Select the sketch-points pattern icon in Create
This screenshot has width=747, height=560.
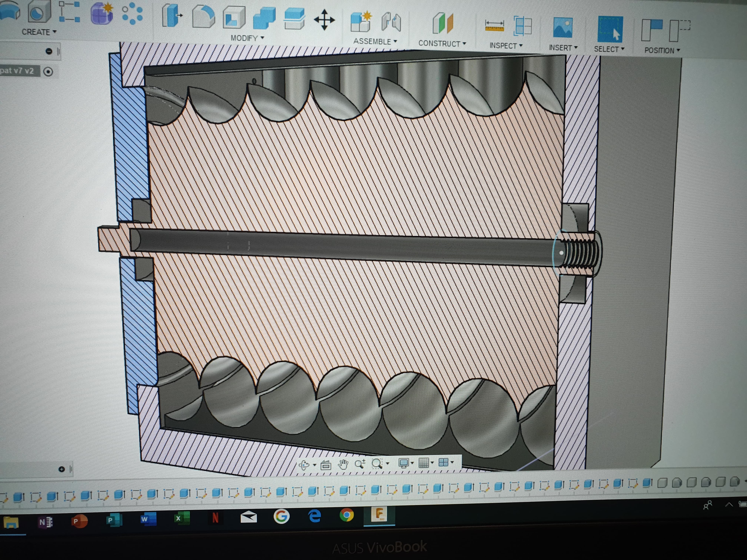(69, 12)
